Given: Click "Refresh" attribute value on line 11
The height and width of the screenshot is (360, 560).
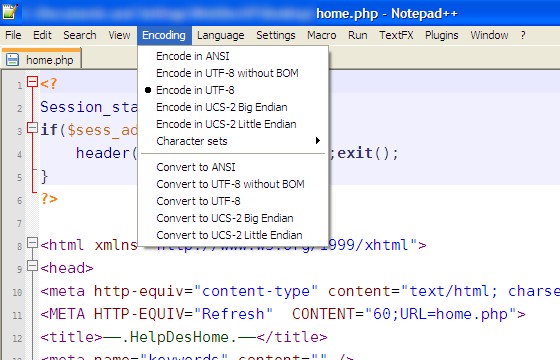Looking at the screenshot, I should tap(233, 314).
